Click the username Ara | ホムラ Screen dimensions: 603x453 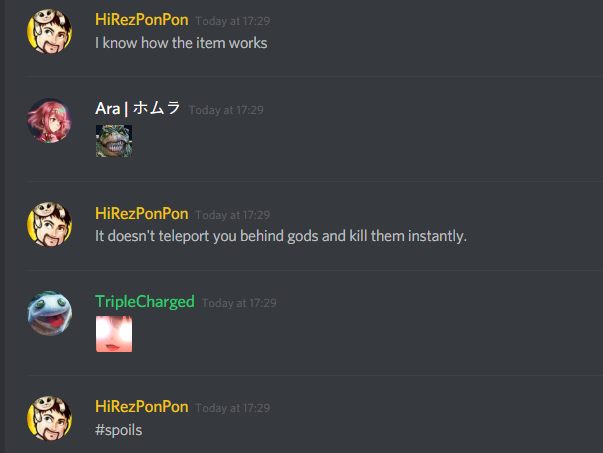point(138,108)
